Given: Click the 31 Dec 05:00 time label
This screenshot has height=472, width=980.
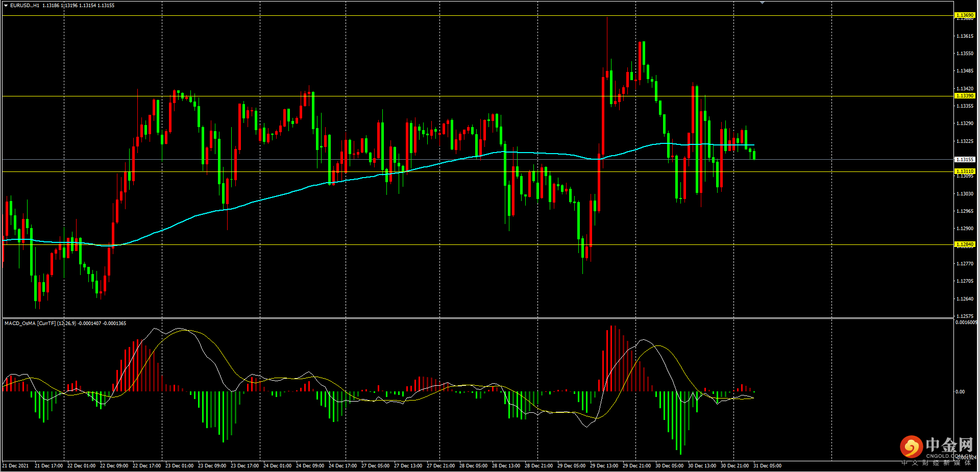Looking at the screenshot, I should [768, 466].
